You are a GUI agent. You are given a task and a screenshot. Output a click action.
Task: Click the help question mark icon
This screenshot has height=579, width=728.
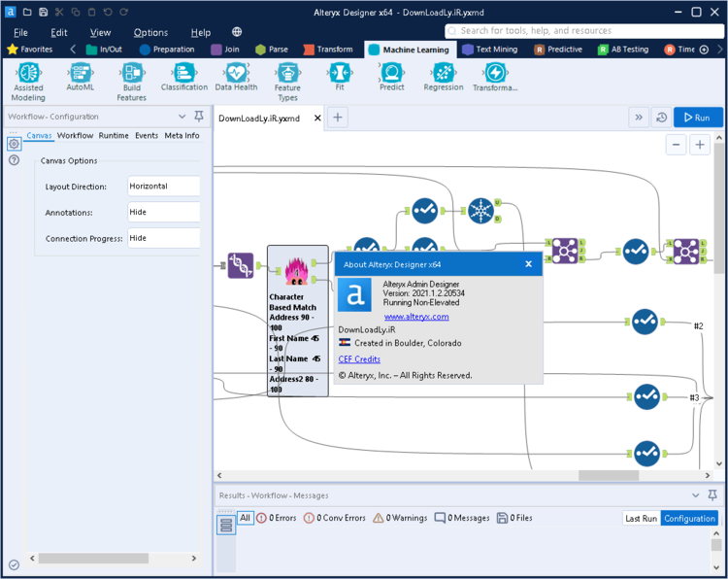tap(15, 160)
